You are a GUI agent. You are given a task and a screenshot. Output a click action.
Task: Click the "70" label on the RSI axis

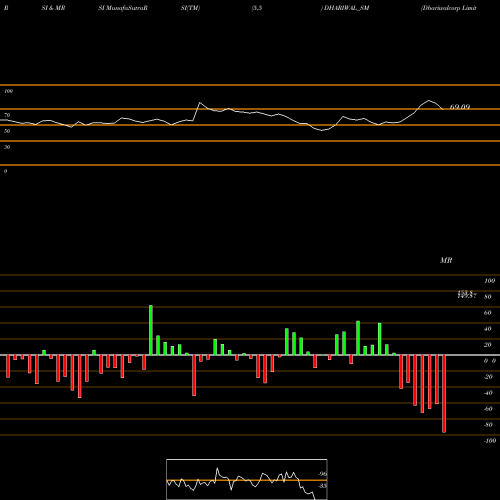coord(7,115)
